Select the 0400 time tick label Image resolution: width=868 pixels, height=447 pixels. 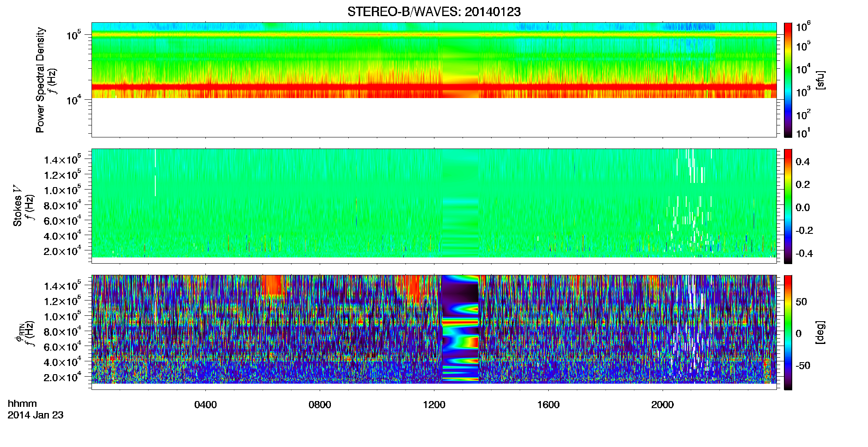[205, 405]
